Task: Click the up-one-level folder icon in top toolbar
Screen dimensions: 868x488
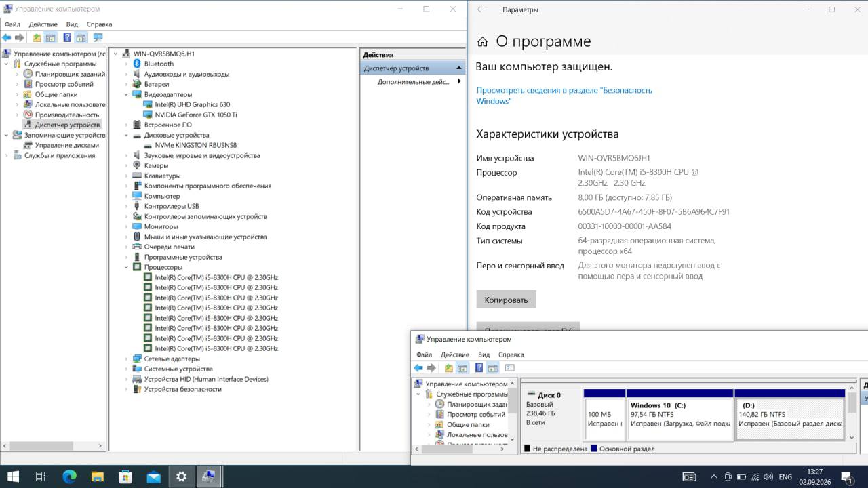Action: (37, 38)
